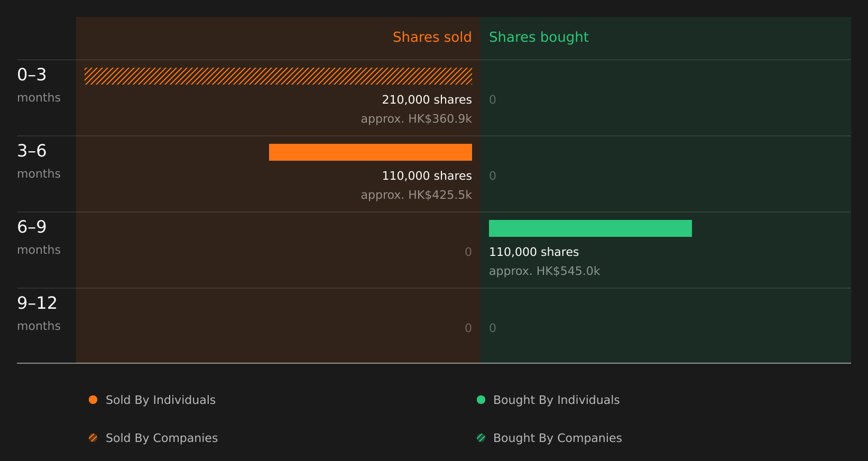
Task: Toggle the Bought By Individuals legend label
Action: tap(556, 400)
